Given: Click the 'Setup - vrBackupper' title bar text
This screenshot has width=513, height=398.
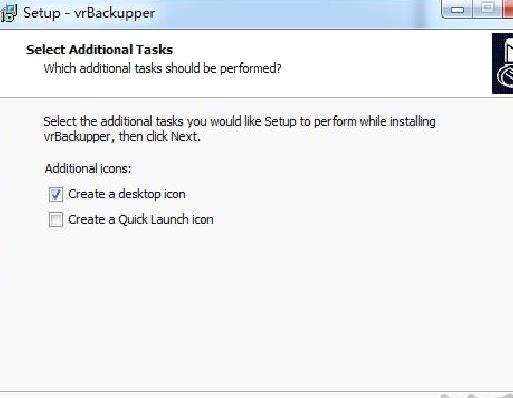Looking at the screenshot, I should click(89, 13).
